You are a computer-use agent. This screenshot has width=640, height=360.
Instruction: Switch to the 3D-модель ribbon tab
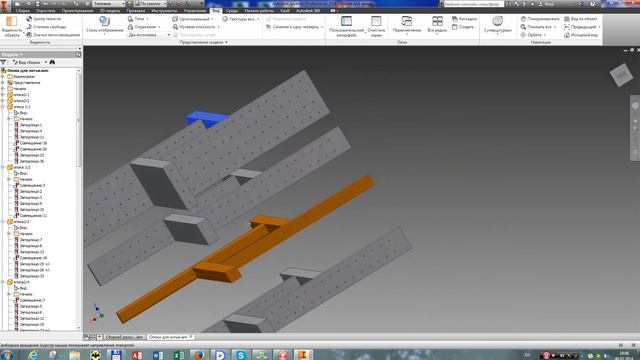coord(110,11)
